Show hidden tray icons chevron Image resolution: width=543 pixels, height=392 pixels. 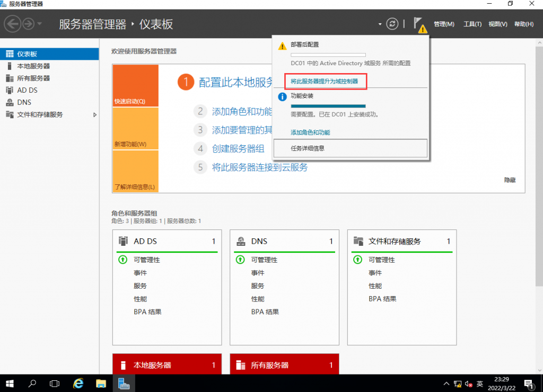pyautogui.click(x=446, y=384)
